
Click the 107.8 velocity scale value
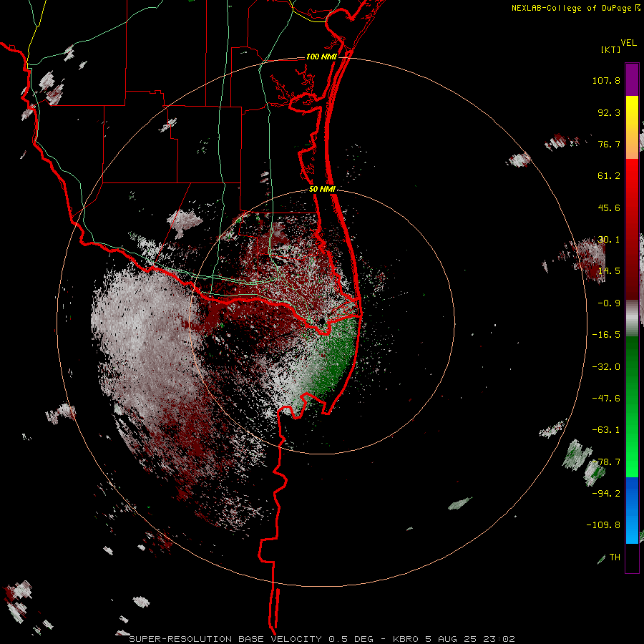(606, 80)
